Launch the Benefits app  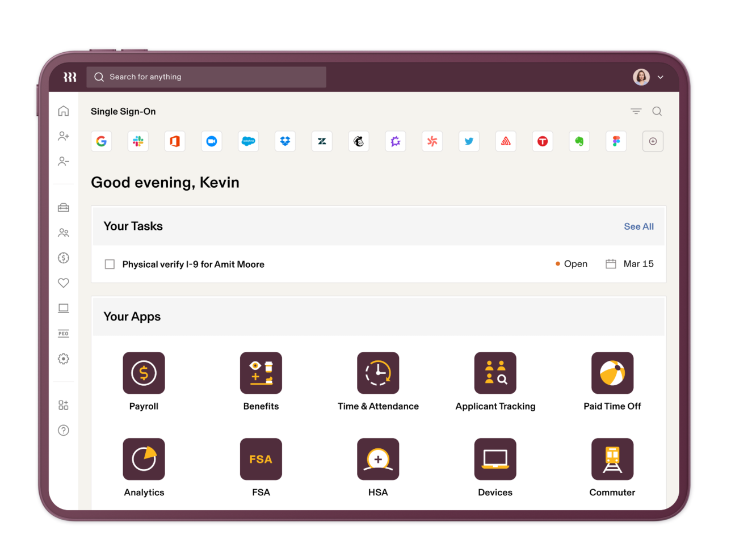point(261,373)
